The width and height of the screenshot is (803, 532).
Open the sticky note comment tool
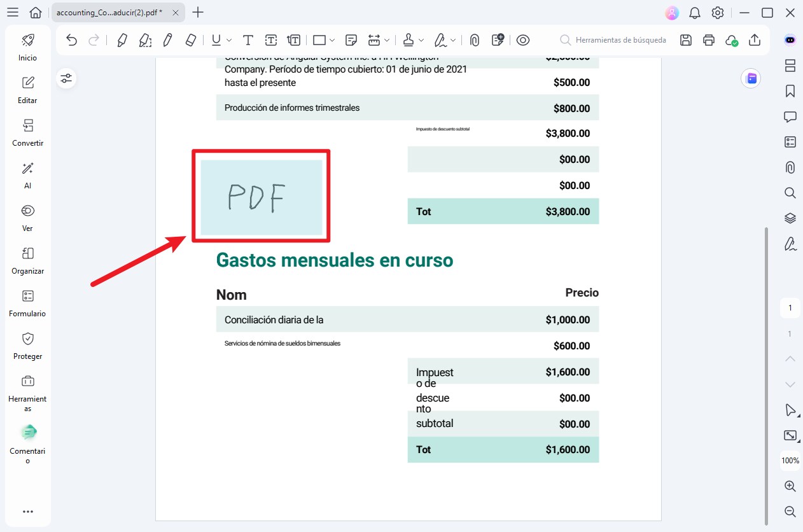click(351, 39)
